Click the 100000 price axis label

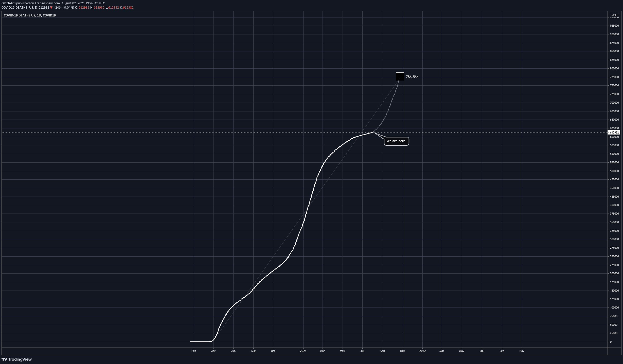point(614,308)
